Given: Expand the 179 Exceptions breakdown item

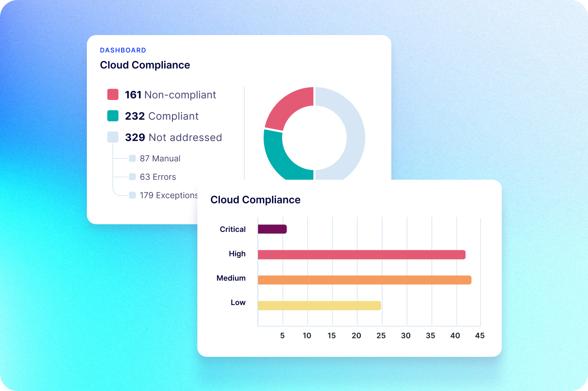Looking at the screenshot, I should click(x=169, y=195).
